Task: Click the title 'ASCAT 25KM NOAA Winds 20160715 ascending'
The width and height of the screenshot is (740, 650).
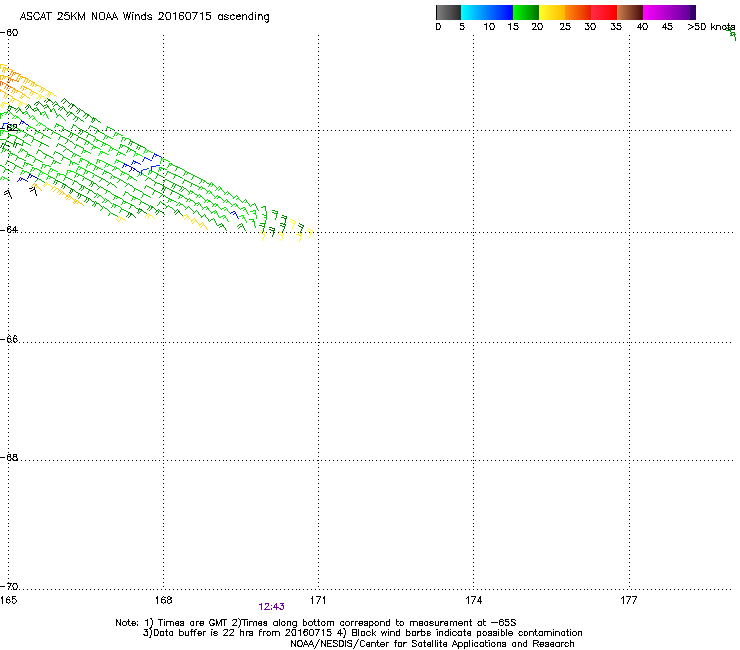Action: click(x=144, y=17)
